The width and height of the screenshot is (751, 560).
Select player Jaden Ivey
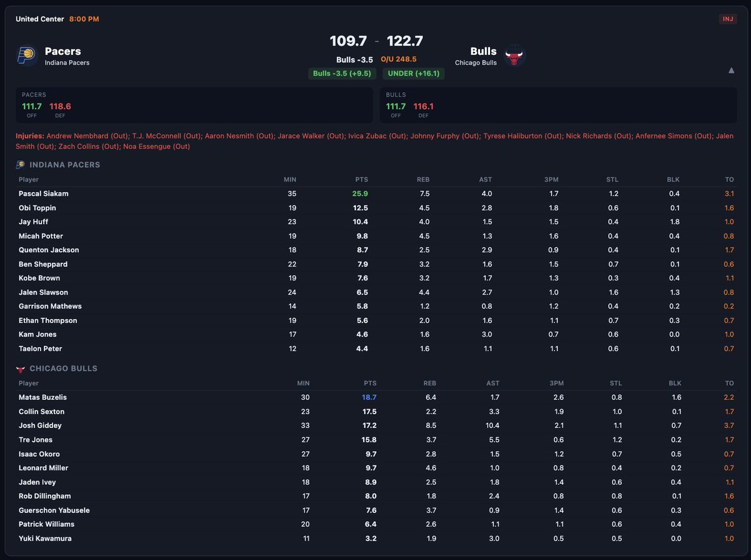pos(37,482)
